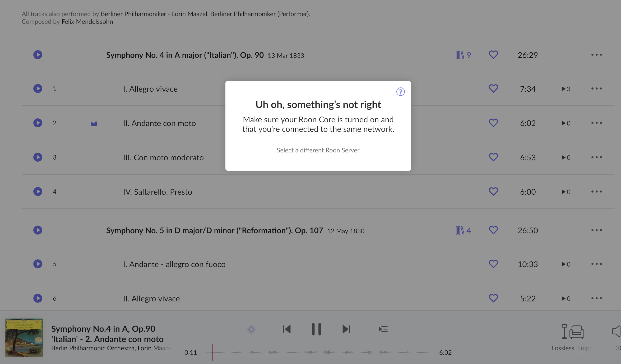Play track III. Con moto moderato

(x=38, y=157)
